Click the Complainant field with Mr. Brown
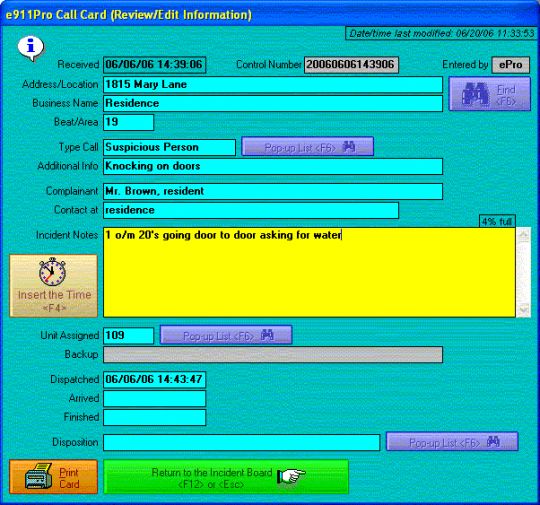Viewport: 540px width, 505px height. coord(273,192)
